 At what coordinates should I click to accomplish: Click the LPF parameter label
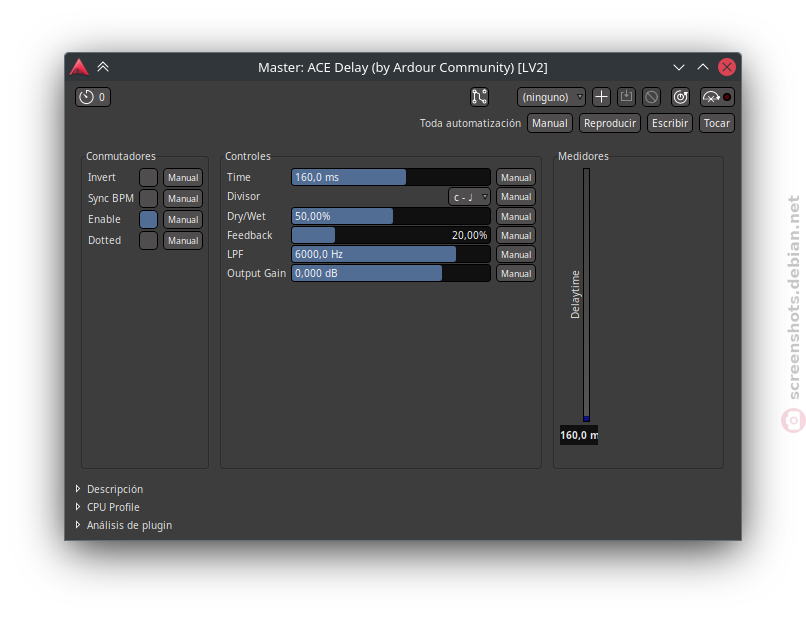[x=235, y=255]
